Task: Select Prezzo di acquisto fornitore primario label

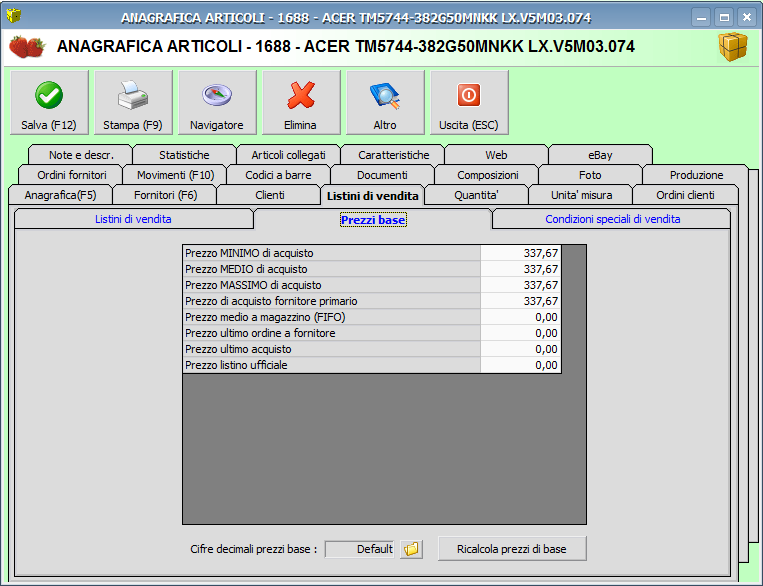Action: (332, 301)
